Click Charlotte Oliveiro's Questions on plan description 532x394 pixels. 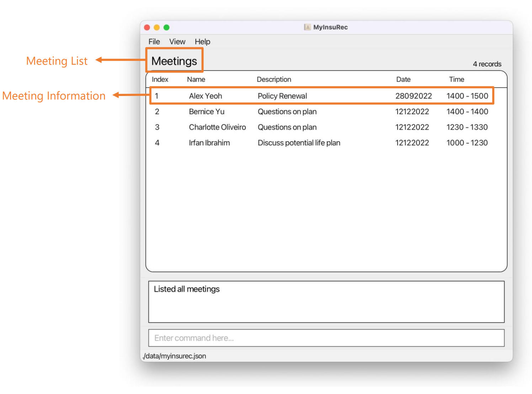287,127
